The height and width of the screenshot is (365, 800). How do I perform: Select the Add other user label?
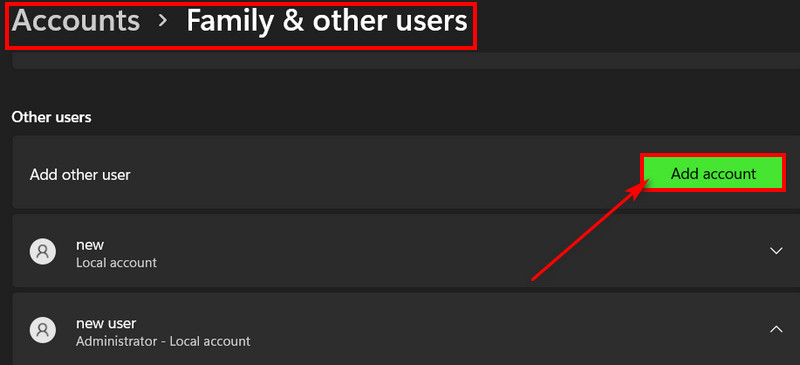80,175
